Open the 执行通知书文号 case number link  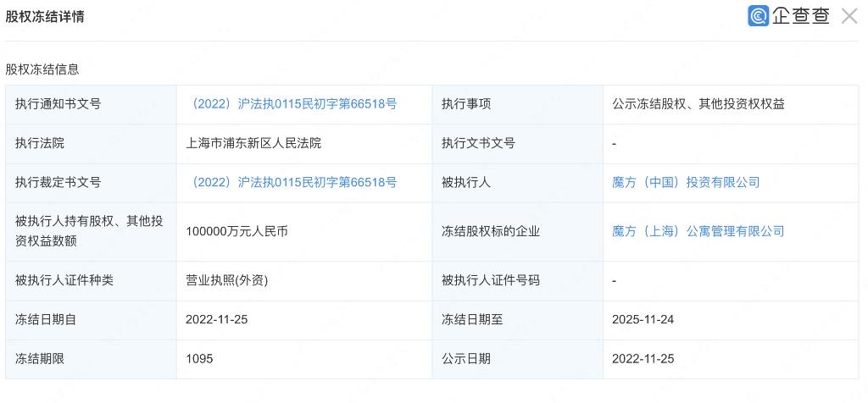click(x=292, y=104)
